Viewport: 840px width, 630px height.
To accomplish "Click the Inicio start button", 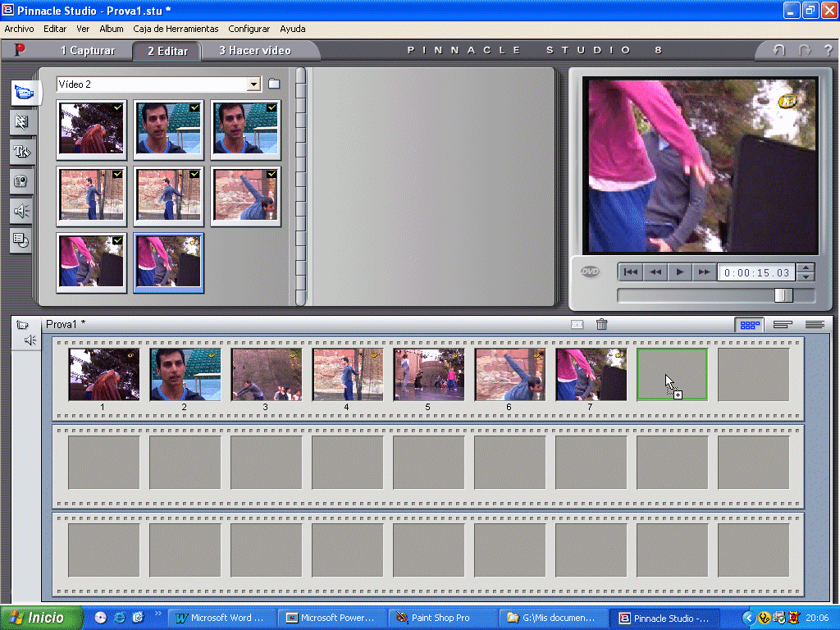I will (42, 618).
